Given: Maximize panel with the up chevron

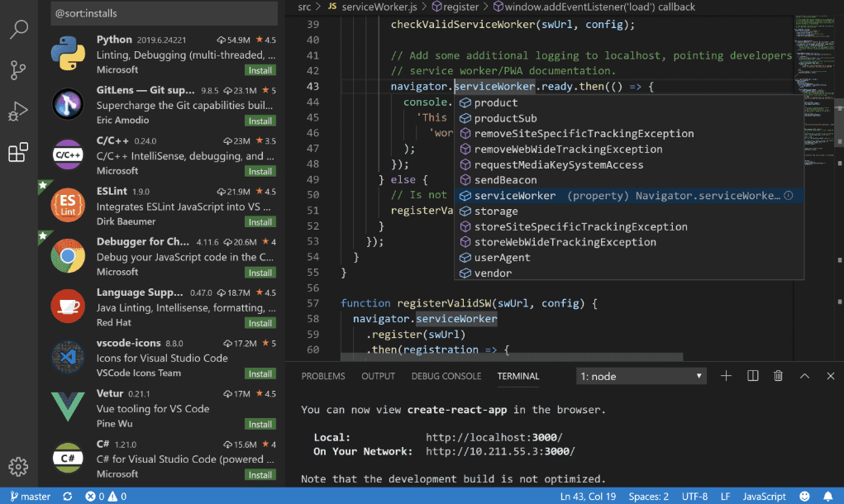Looking at the screenshot, I should tap(804, 376).
